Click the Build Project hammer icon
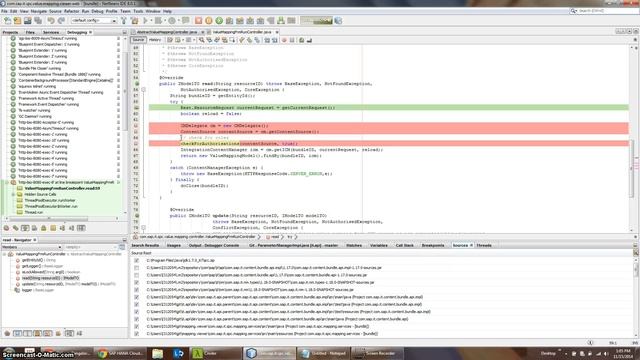The image size is (640, 360). [124, 20]
